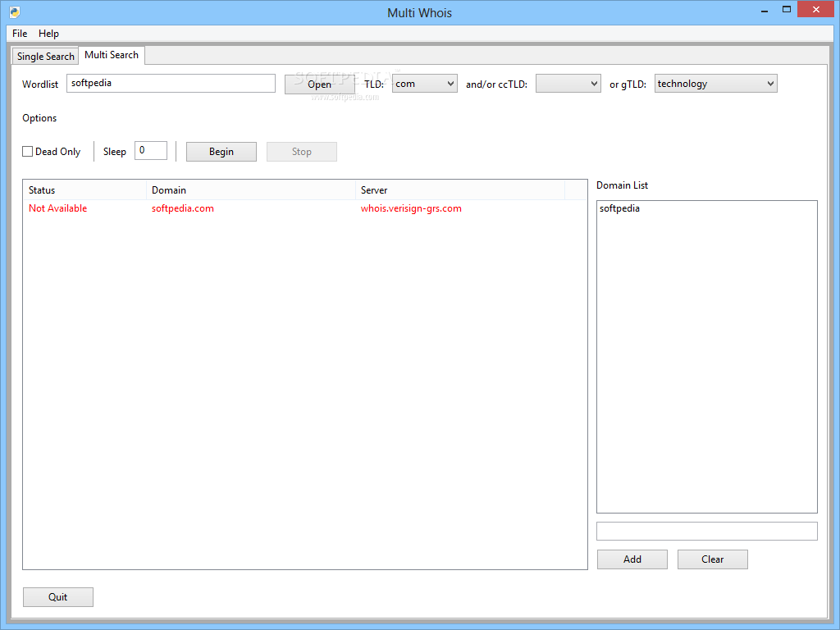Click the Begin button
This screenshot has height=630, width=840.
(x=221, y=152)
